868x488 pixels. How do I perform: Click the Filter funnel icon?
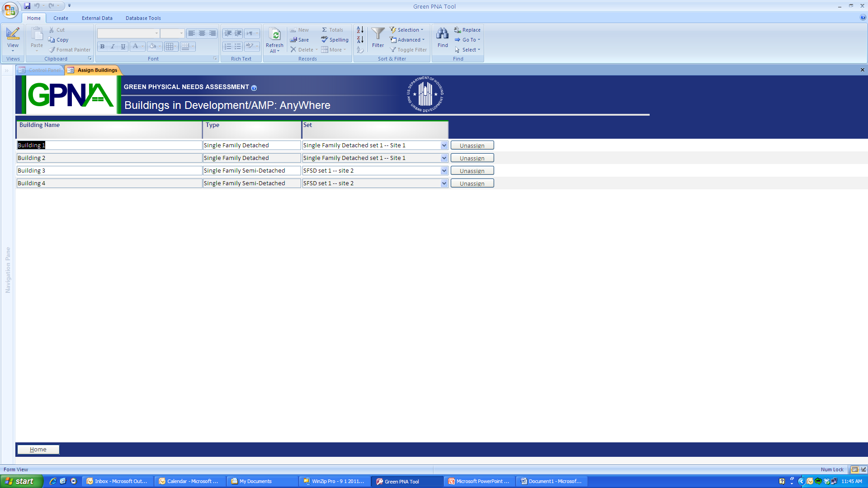pos(377,34)
